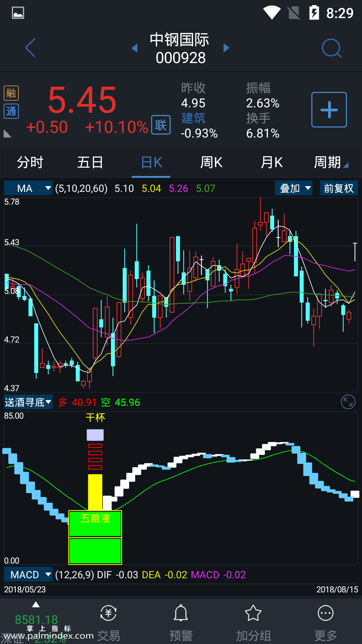Viewport: 362px width, 644px height.
Task: Expand the indicator chart fullscreen icon
Action: point(348,402)
